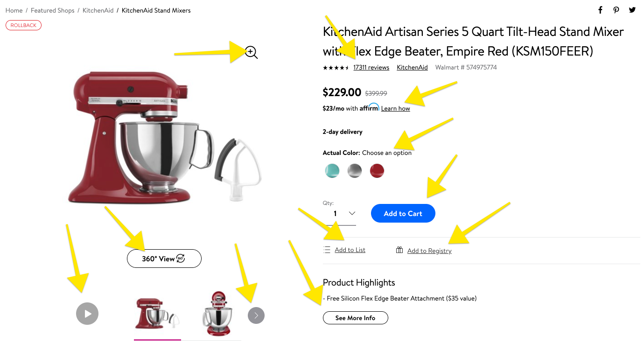644x343 pixels.
Task: Select the Empire Red color swatch
Action: click(377, 171)
